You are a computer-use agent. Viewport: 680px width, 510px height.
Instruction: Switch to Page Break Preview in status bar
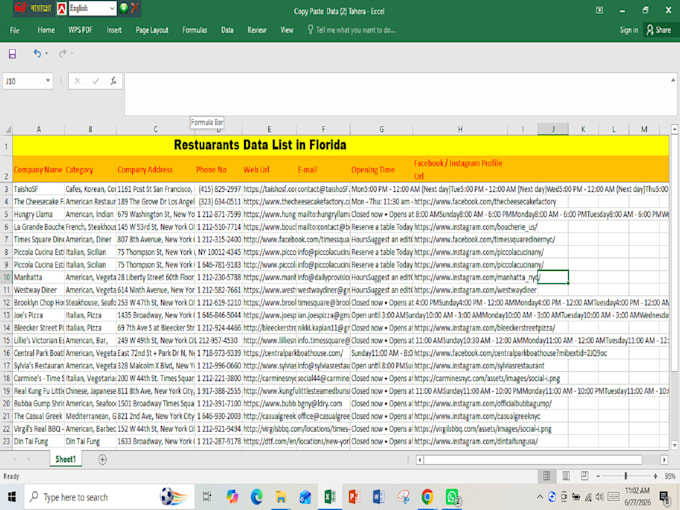tap(584, 476)
